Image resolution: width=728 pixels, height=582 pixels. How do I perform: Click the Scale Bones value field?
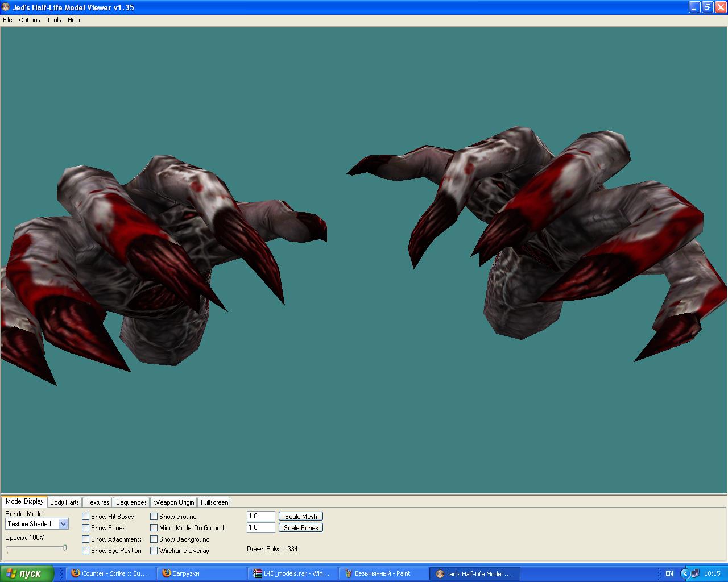[261, 527]
